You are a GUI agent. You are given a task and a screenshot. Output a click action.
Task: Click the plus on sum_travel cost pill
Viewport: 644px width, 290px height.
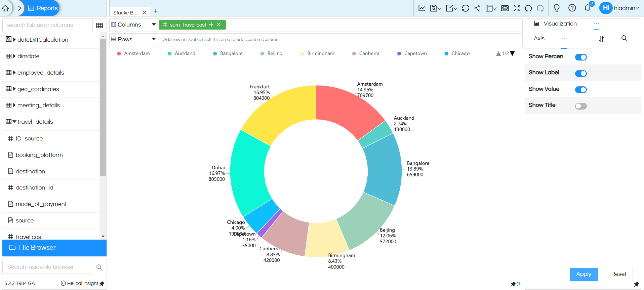point(211,25)
